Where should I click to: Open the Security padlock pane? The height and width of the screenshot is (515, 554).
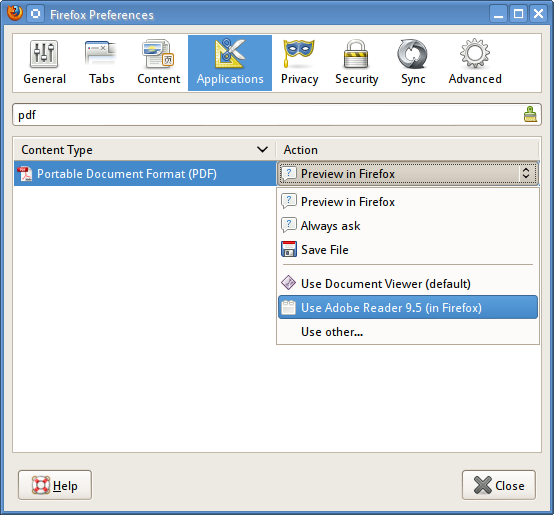coord(356,63)
